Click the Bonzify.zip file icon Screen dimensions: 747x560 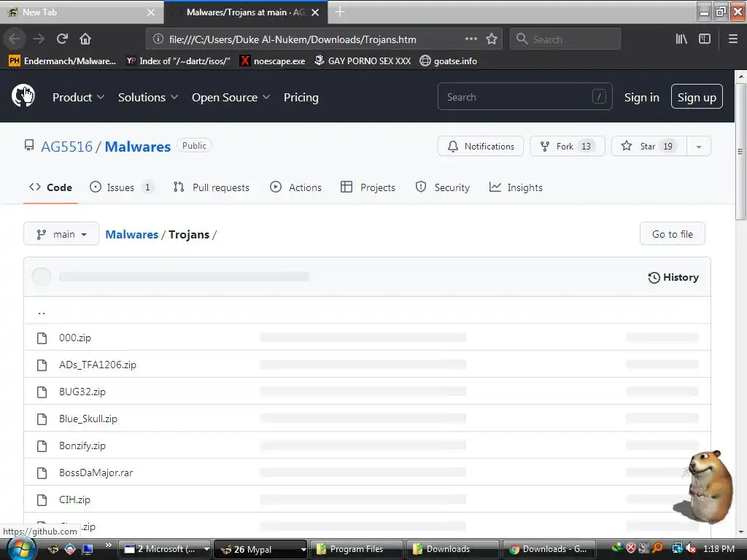coord(42,446)
